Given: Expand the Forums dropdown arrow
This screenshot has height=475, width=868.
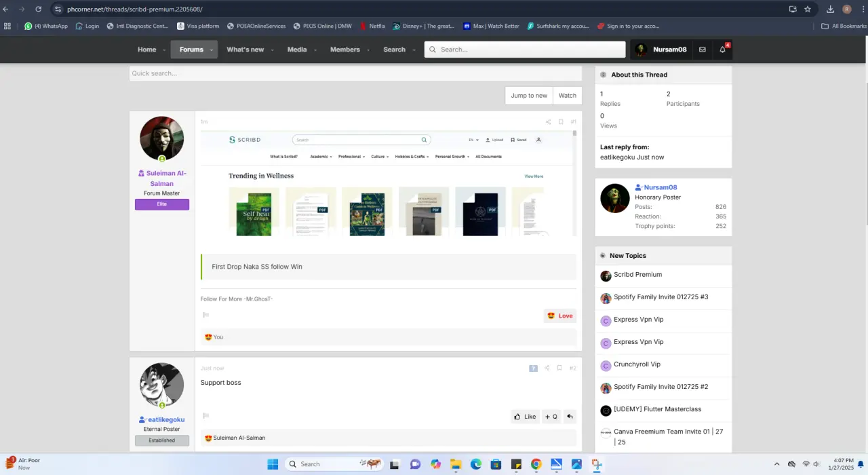Looking at the screenshot, I should coord(212,50).
